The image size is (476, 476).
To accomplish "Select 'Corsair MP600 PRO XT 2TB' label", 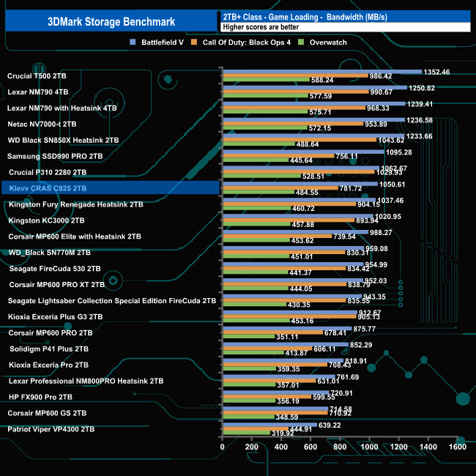I will pos(57,285).
